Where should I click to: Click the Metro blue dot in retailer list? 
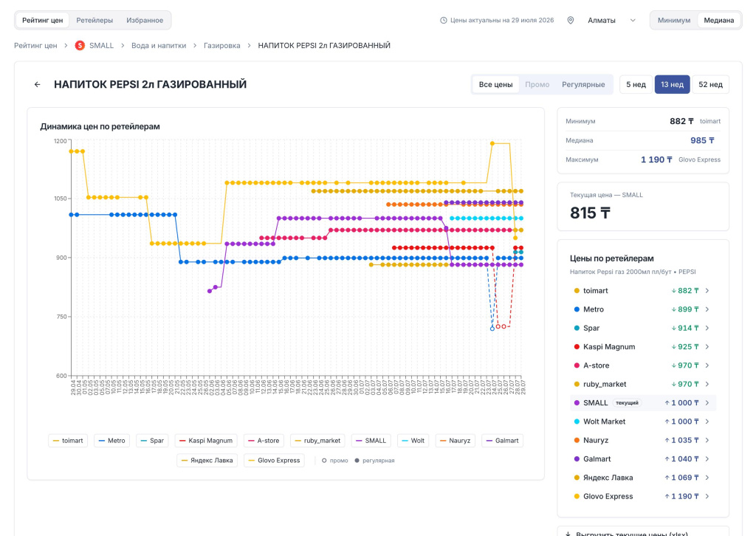tap(577, 309)
